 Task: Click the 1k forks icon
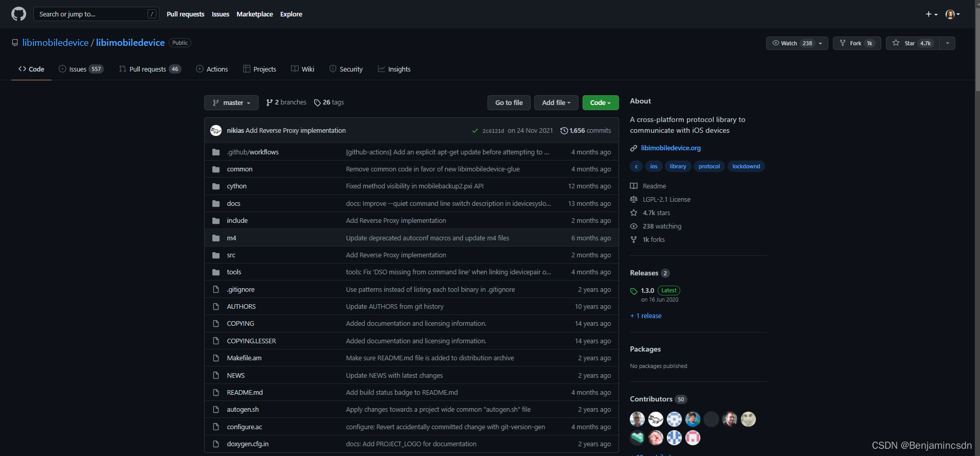pos(634,240)
